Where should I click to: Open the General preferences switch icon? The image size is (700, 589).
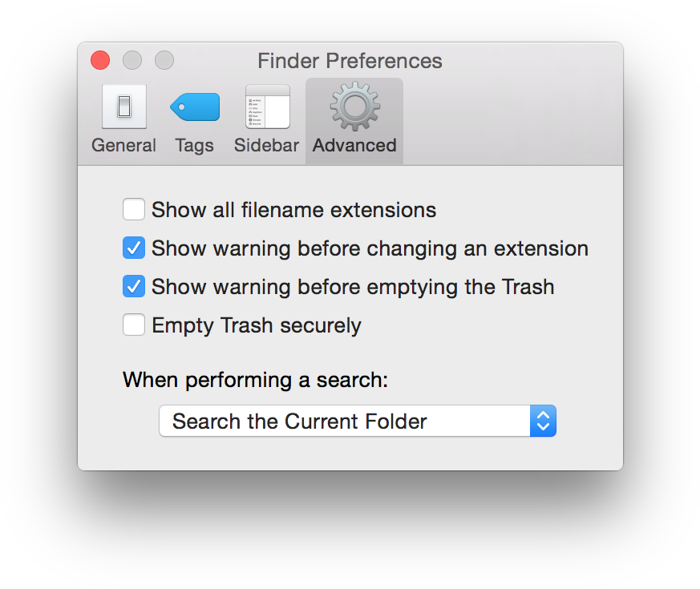124,107
